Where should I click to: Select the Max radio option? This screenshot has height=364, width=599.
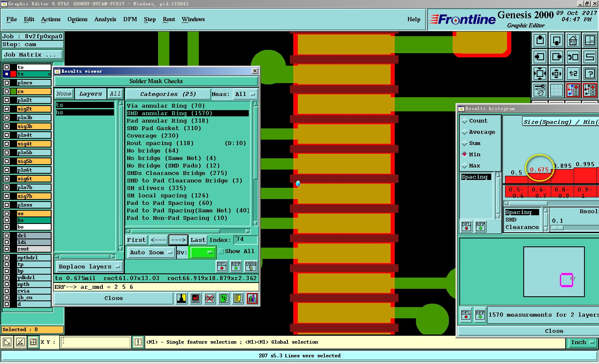tap(465, 166)
